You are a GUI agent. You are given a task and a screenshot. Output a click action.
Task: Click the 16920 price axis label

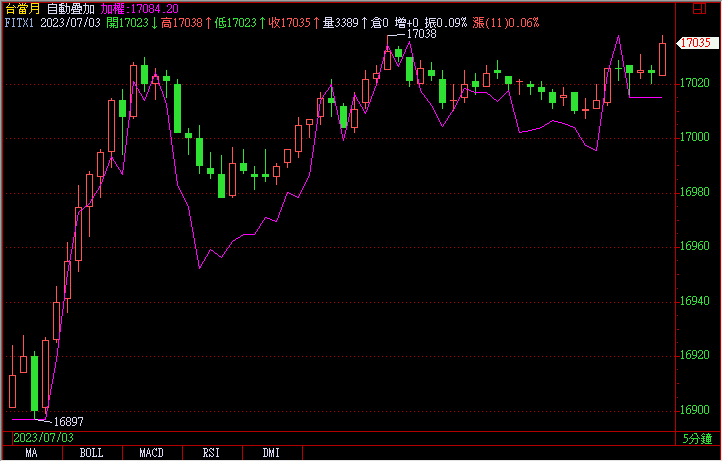pyautogui.click(x=695, y=355)
